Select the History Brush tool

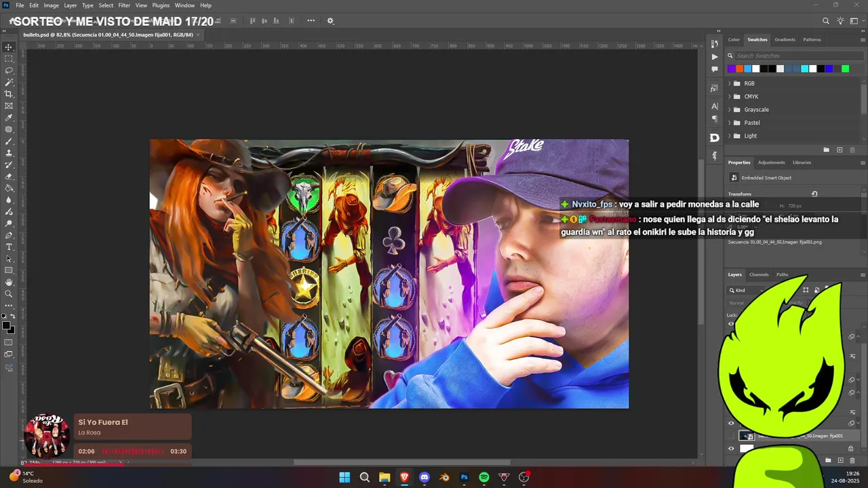coord(9,165)
